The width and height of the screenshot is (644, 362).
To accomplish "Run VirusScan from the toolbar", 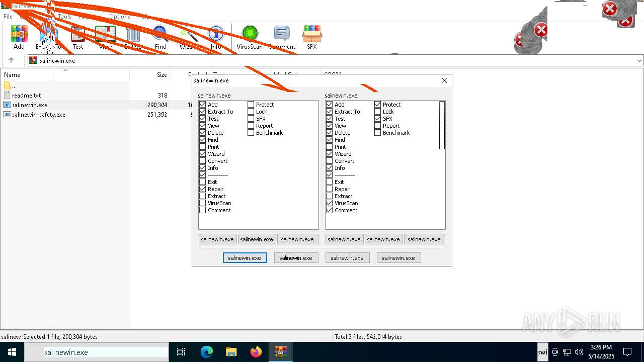I will point(250,38).
